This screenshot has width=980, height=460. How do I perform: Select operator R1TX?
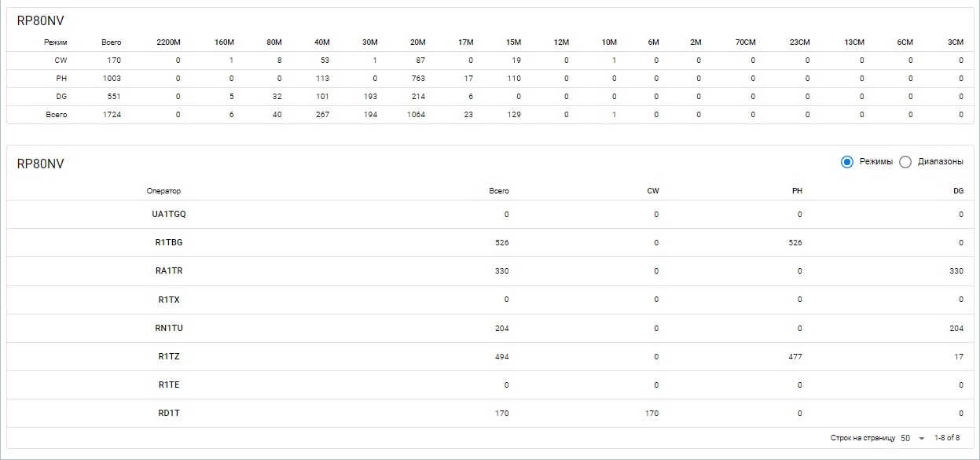pyautogui.click(x=169, y=300)
